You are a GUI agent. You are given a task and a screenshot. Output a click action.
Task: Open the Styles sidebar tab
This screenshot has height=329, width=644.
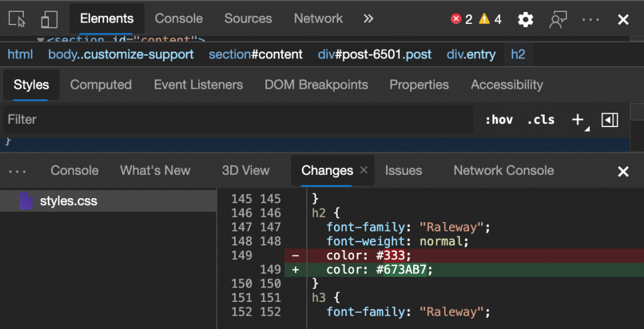point(31,85)
